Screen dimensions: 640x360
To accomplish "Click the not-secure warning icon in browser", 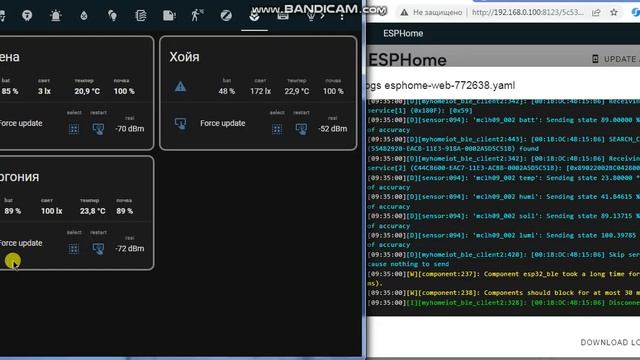I will pos(404,13).
